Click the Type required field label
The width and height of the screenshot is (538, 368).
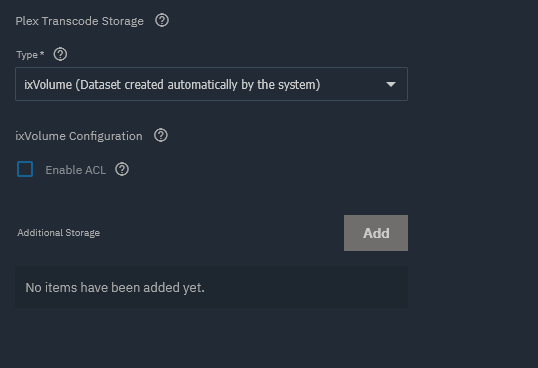30,55
